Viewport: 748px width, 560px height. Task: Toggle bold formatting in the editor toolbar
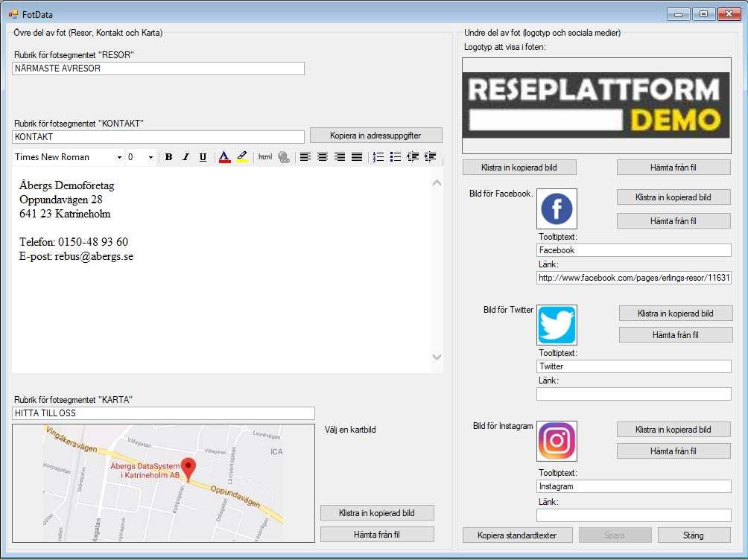(168, 157)
